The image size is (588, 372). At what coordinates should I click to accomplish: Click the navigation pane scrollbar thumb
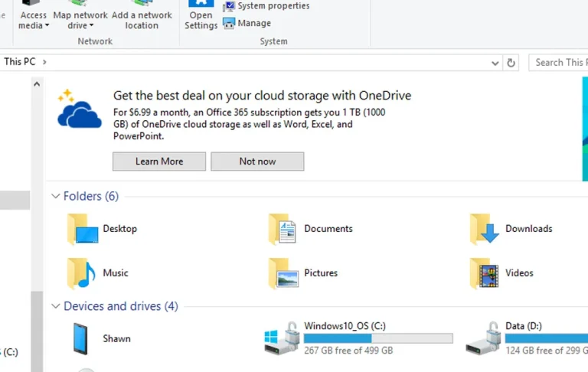(37, 331)
